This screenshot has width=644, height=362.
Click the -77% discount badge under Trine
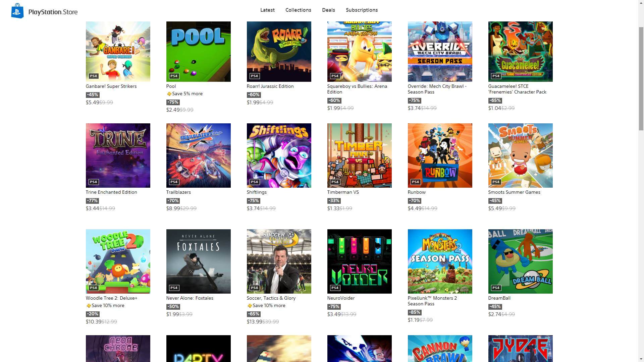[x=92, y=201]
